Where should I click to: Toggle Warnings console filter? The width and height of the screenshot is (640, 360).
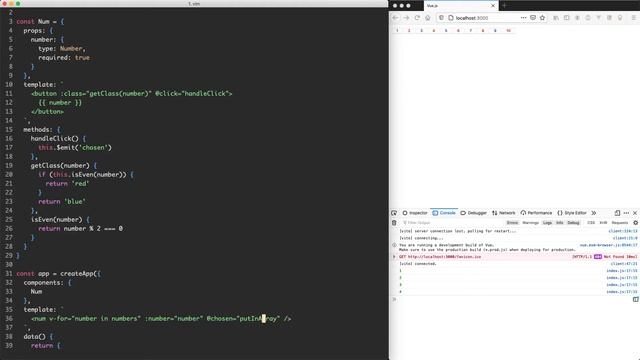click(530, 223)
